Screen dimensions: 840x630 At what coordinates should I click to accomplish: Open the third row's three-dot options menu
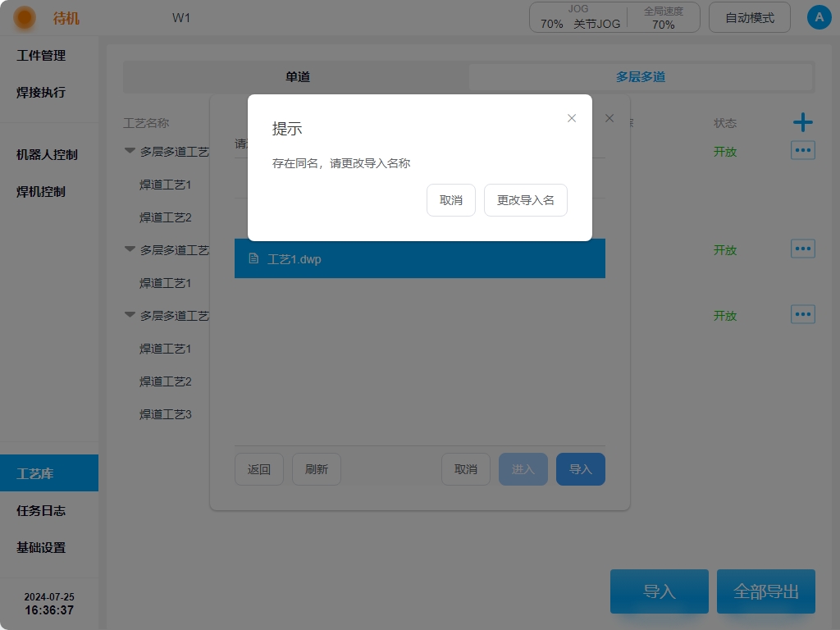click(x=802, y=314)
